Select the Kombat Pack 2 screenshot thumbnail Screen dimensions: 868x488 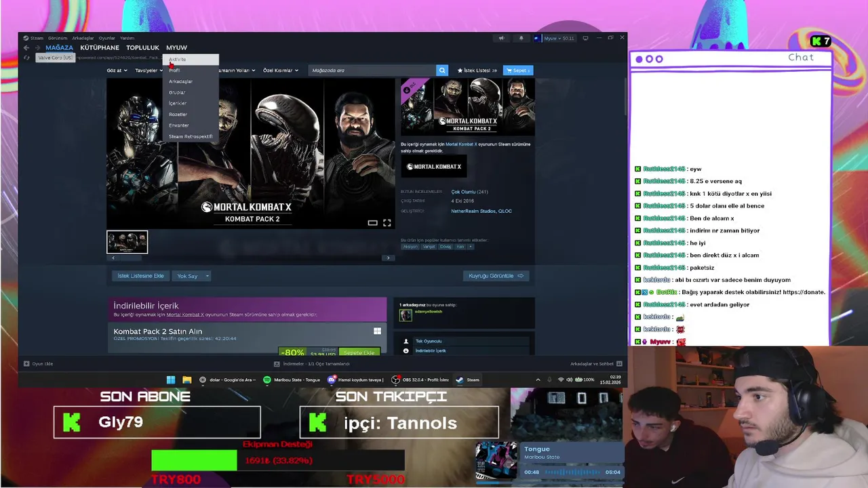click(127, 242)
